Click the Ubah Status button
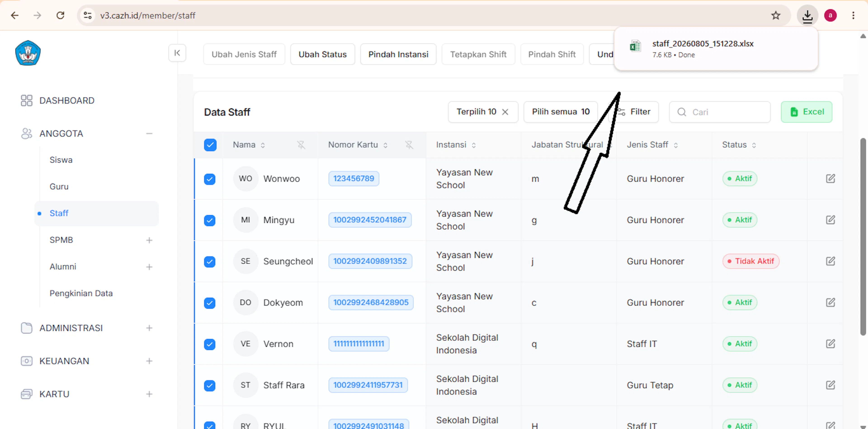Screen dimensions: 868x429 point(323,54)
